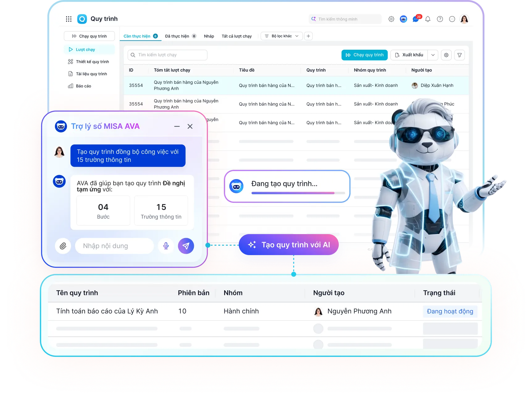Start voice input with microphone icon
This screenshot has height=399, width=532.
coord(166,246)
